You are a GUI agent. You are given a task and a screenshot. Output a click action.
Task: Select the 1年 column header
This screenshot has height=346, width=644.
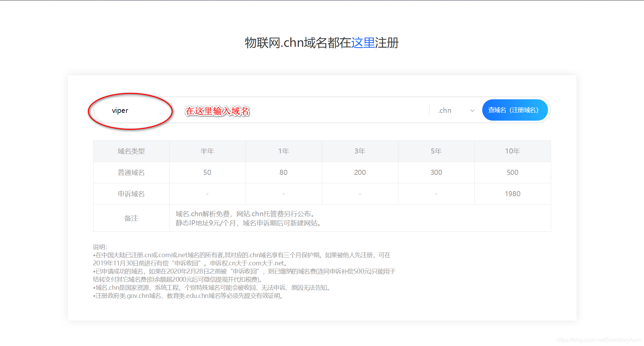pos(283,151)
